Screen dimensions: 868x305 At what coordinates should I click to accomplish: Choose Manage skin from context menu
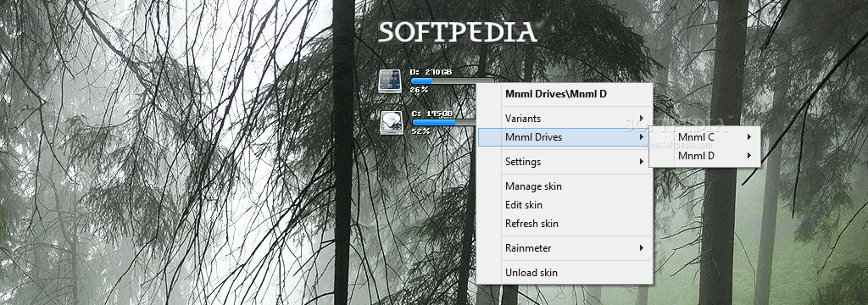(x=565, y=186)
